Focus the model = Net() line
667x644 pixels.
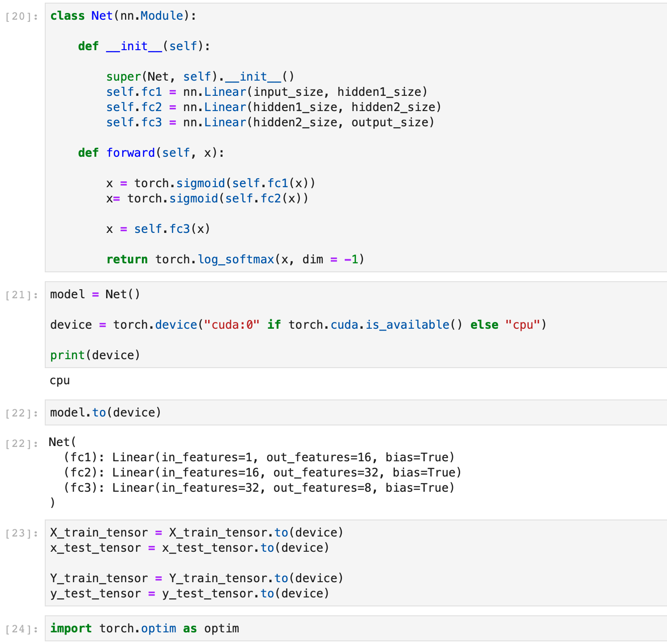tap(95, 295)
